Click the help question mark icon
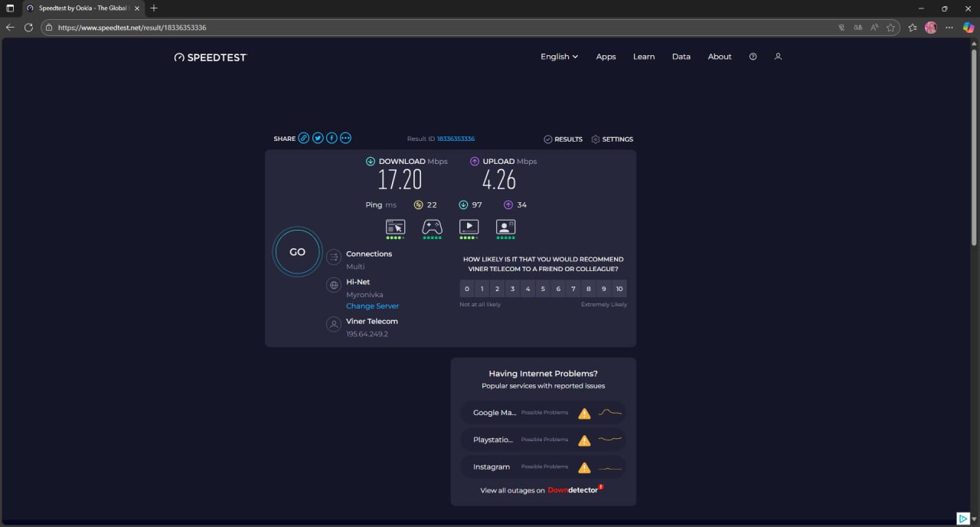 point(753,57)
